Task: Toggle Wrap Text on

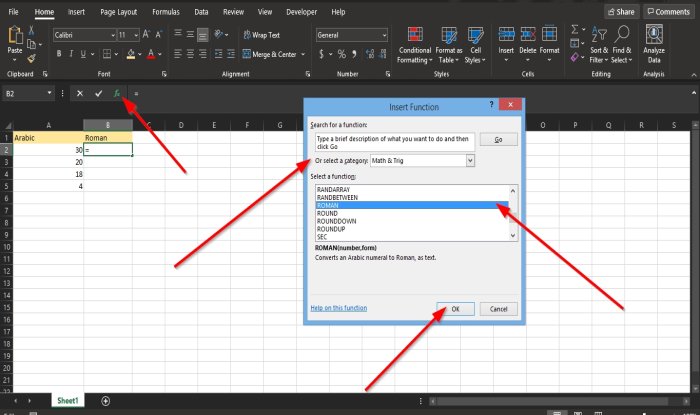Action: (262, 35)
